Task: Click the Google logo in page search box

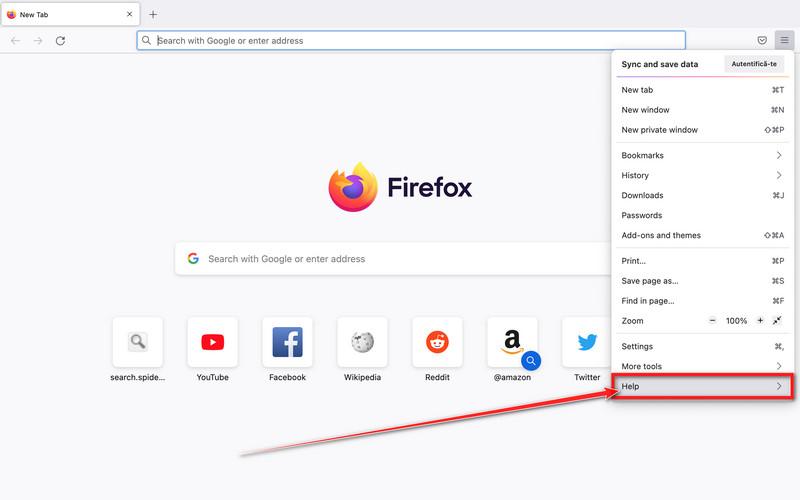Action: click(193, 259)
